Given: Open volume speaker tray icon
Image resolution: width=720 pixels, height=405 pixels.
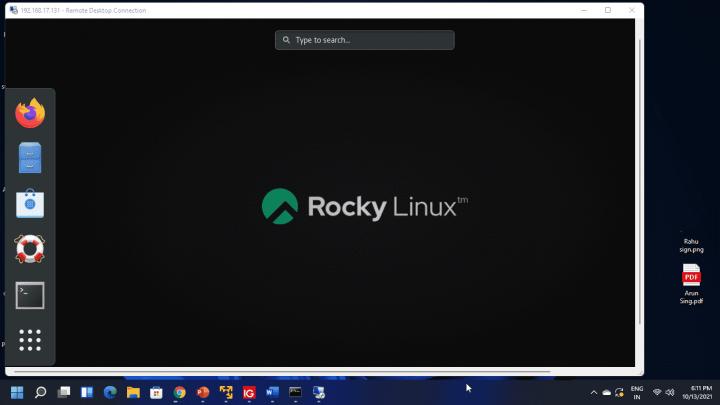Looking at the screenshot, I should [x=670, y=393].
